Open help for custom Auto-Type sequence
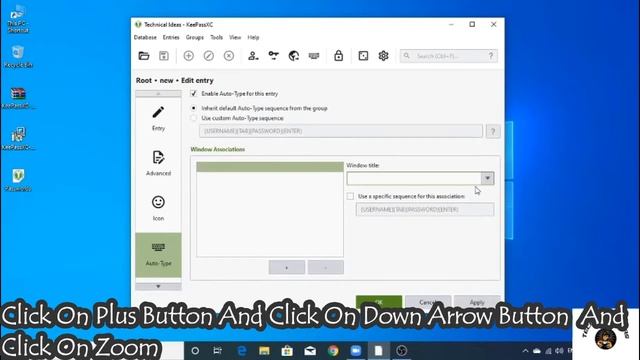The image size is (640, 360). tap(493, 131)
